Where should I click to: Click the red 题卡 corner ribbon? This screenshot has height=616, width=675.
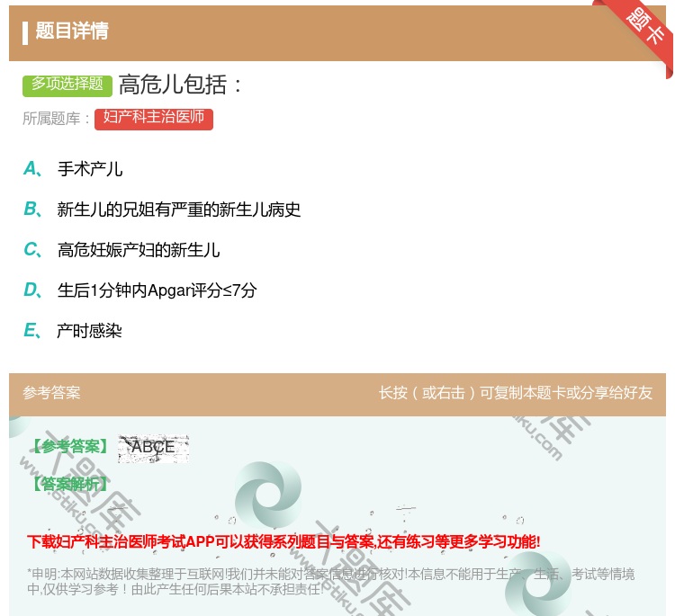(x=643, y=28)
